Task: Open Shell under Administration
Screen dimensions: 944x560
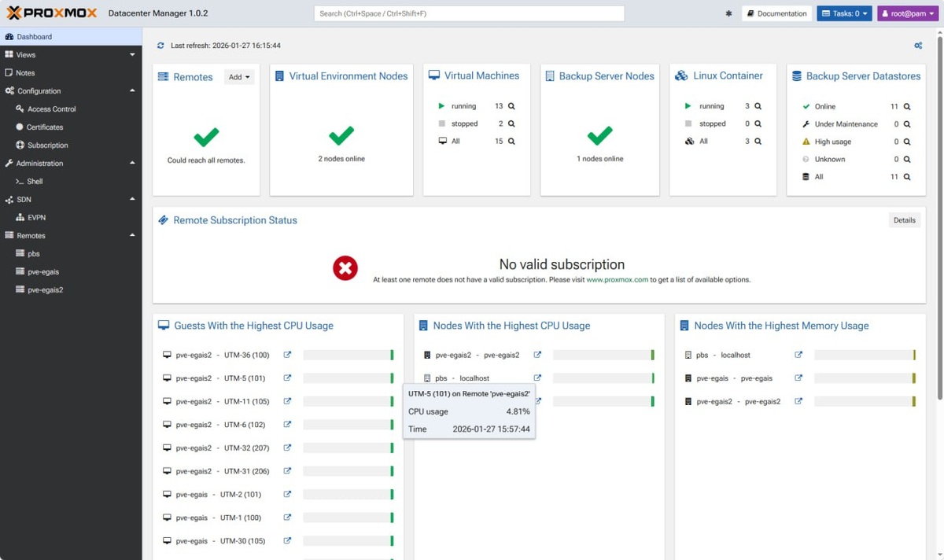Action: click(x=71, y=182)
